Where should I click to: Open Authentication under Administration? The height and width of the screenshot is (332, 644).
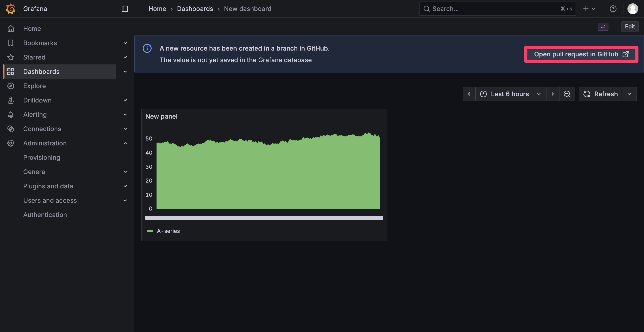tap(45, 215)
